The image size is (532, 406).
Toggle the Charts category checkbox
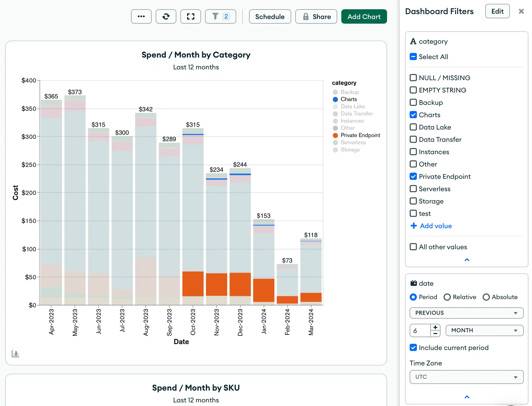tap(413, 114)
